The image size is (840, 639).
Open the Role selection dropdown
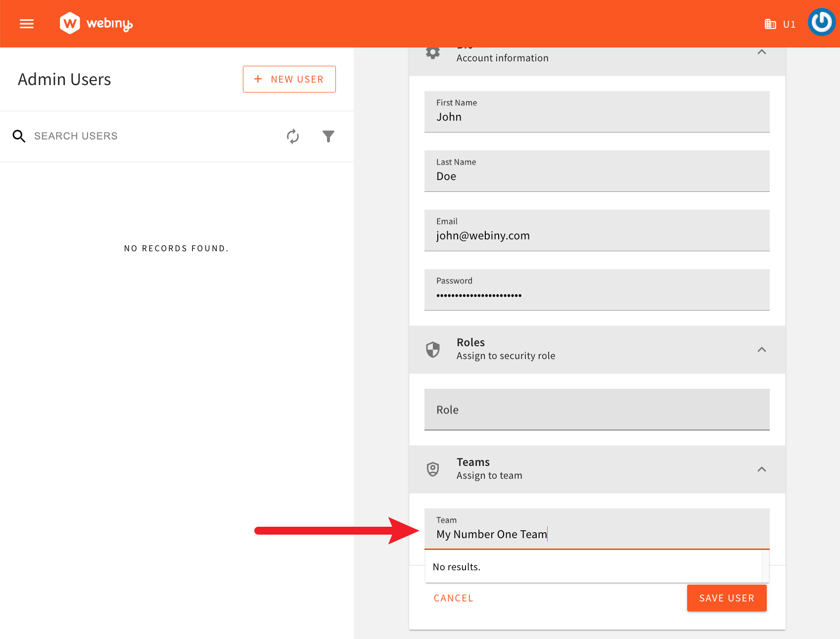point(597,410)
